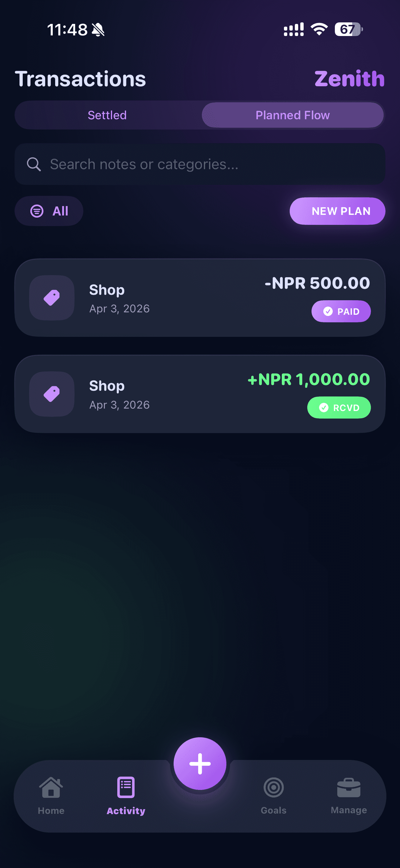Tap the Zenith brand title

[x=349, y=79]
